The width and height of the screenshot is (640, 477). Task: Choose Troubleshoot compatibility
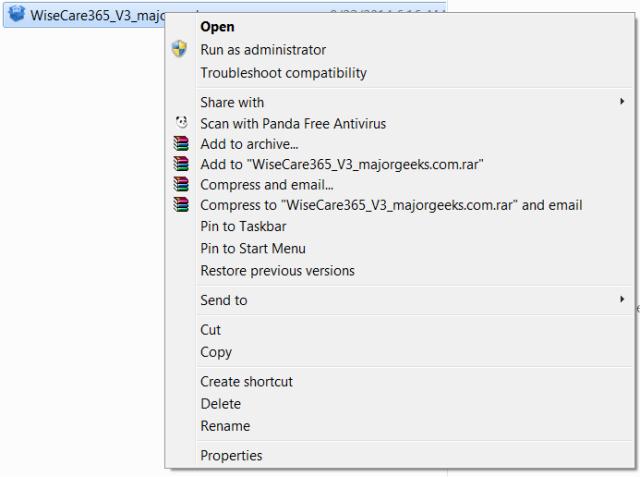point(283,73)
